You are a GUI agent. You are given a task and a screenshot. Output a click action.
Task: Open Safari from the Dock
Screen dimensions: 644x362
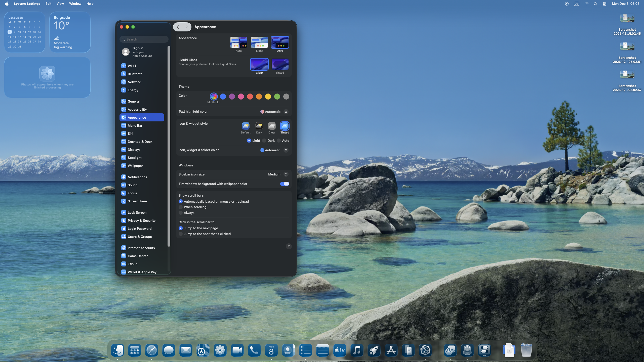tap(152, 350)
